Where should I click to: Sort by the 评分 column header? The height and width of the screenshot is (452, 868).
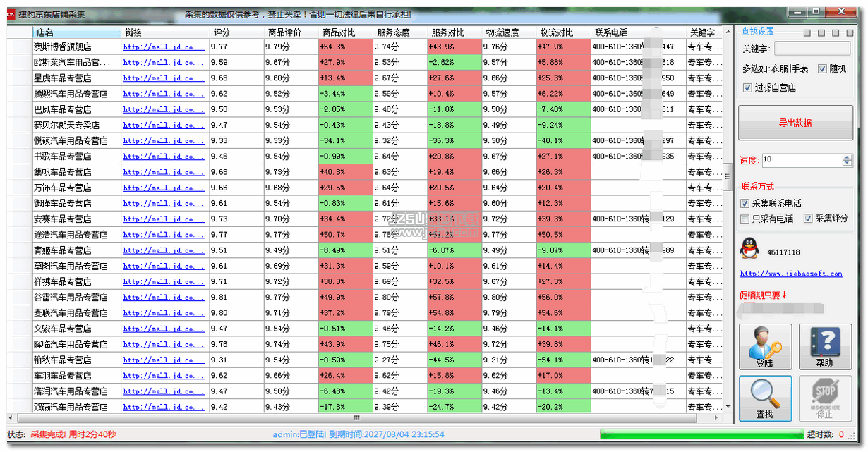click(236, 32)
